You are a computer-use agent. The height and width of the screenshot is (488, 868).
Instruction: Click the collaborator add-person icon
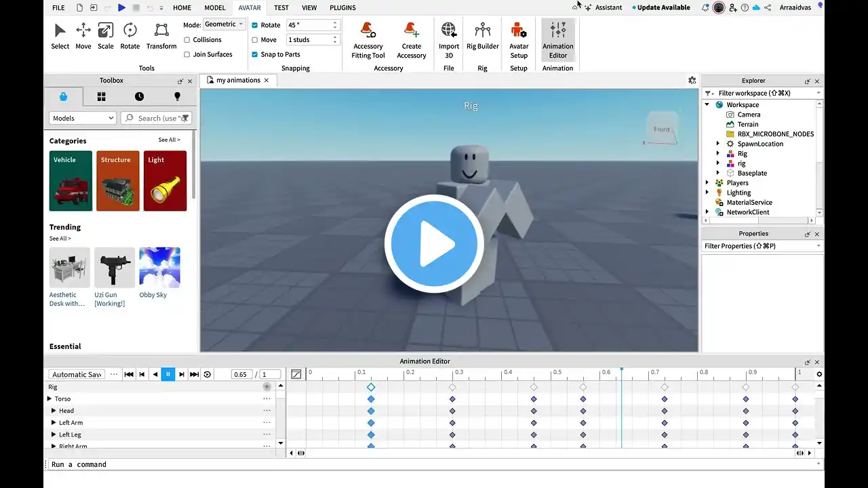(x=733, y=7)
